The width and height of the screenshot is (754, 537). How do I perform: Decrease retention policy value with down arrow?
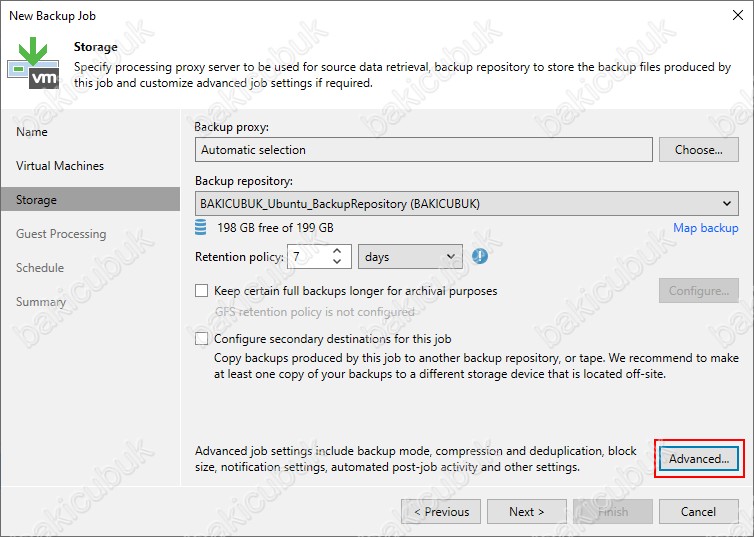click(337, 262)
